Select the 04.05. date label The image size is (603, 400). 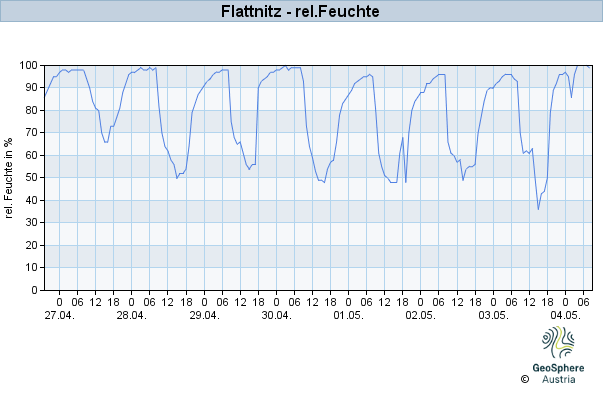[565, 315]
